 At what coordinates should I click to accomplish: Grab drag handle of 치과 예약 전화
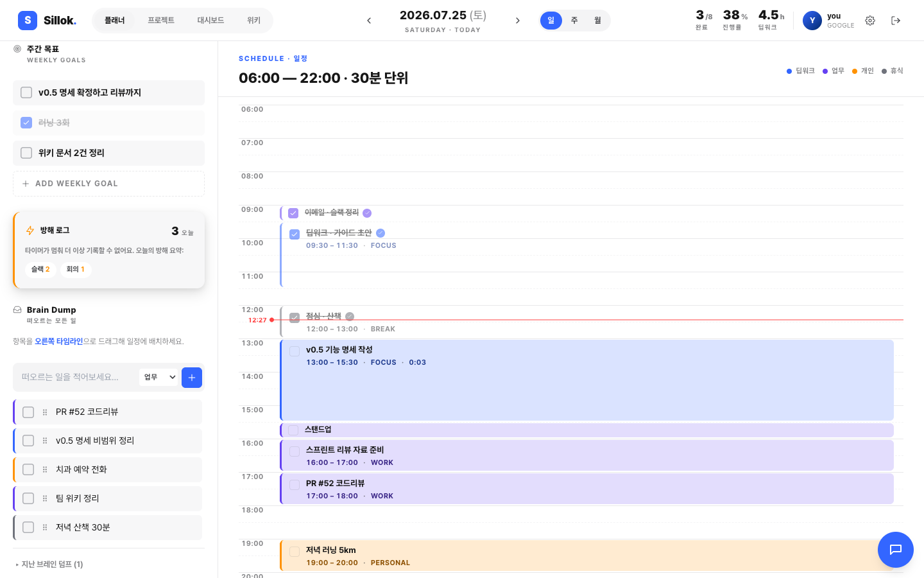pos(45,470)
